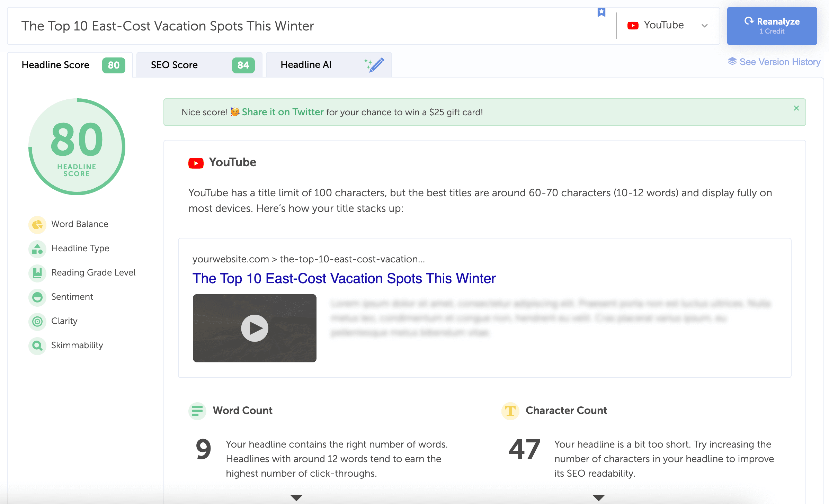
Task: Click the Sentiment face icon
Action: click(37, 297)
